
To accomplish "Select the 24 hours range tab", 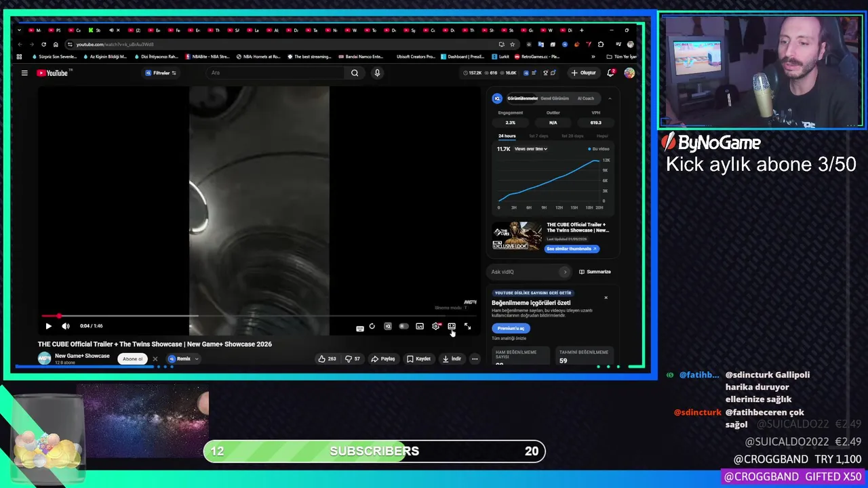I will (x=507, y=136).
